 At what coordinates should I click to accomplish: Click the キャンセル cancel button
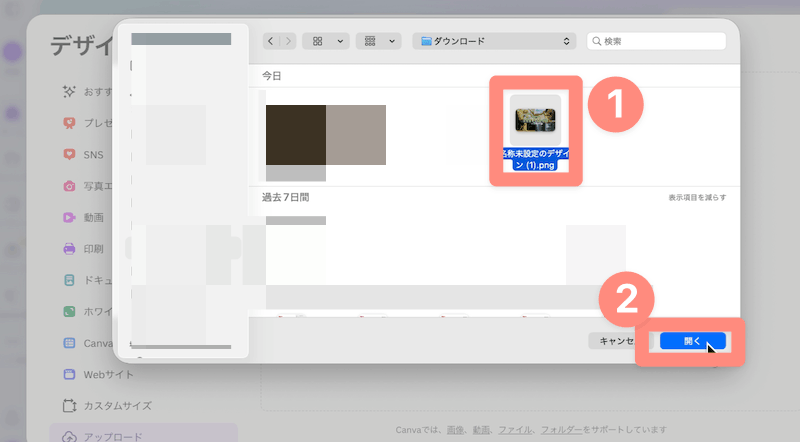(618, 341)
